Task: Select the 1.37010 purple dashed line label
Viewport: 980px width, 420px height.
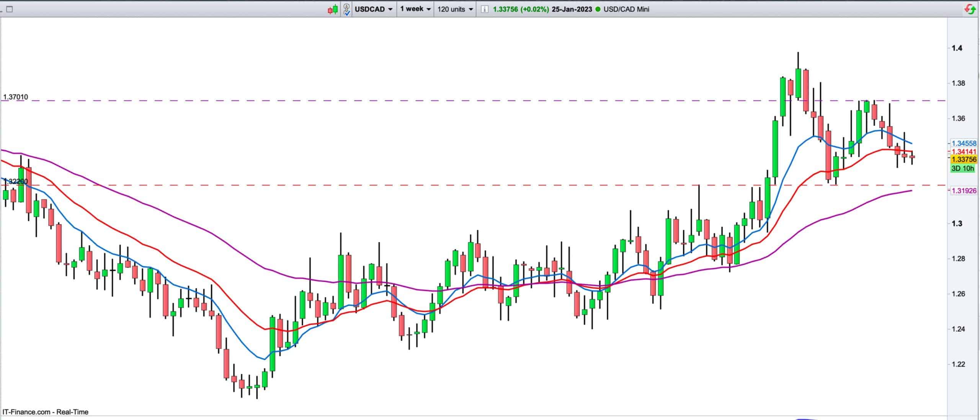Action: coord(16,97)
